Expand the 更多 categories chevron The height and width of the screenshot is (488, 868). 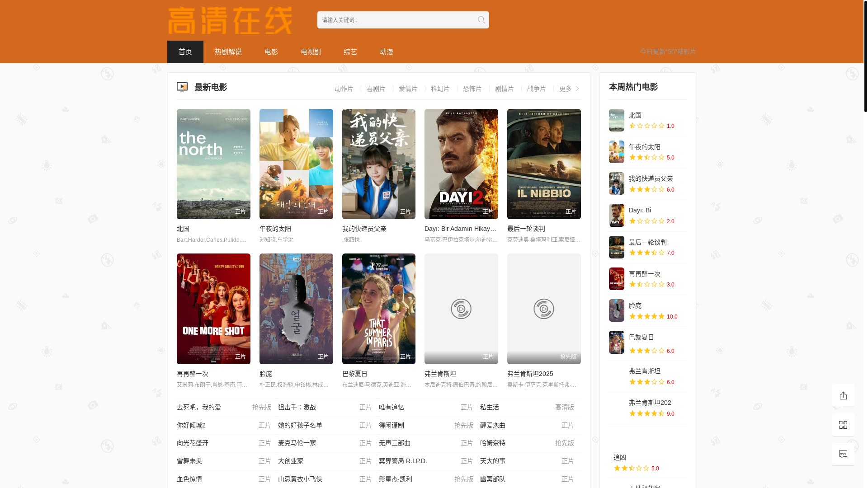(577, 89)
